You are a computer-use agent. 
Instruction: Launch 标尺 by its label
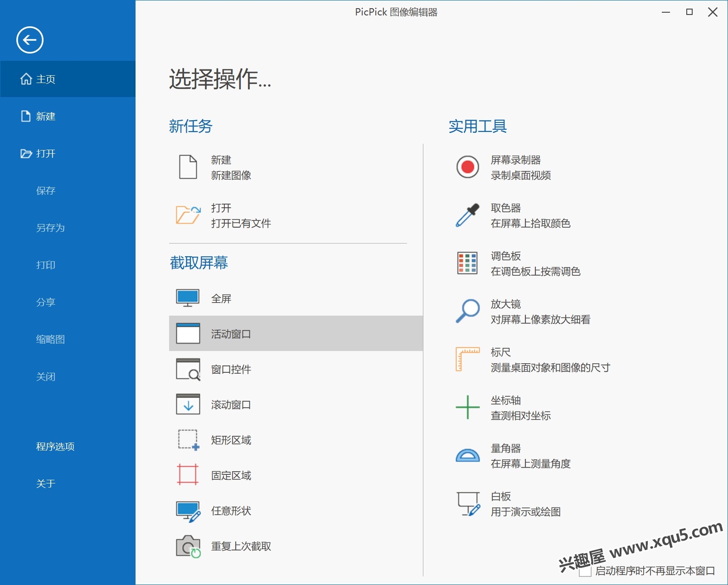pyautogui.click(x=501, y=352)
